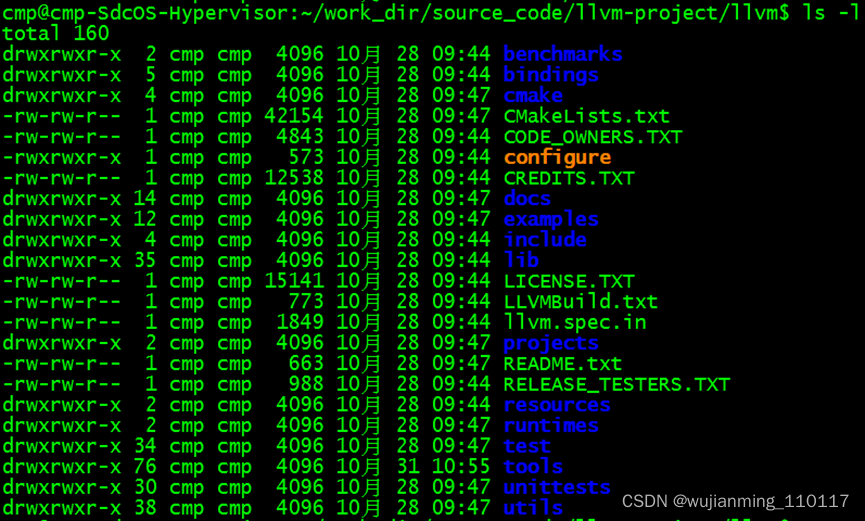Click the 'ls -l' command text
Viewport: 865px width, 521px height.
tap(831, 13)
